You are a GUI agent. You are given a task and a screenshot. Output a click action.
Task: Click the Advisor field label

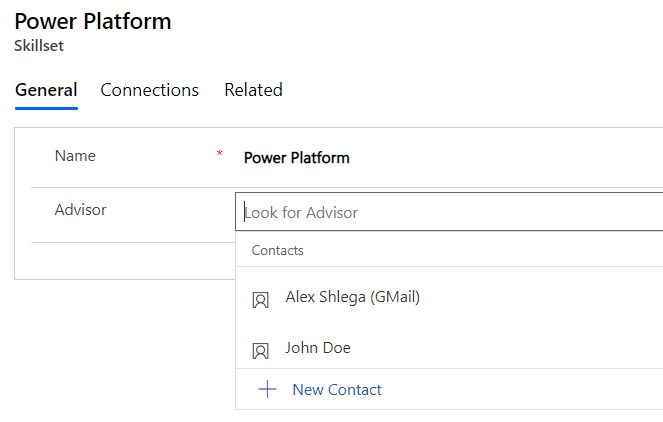(x=80, y=210)
